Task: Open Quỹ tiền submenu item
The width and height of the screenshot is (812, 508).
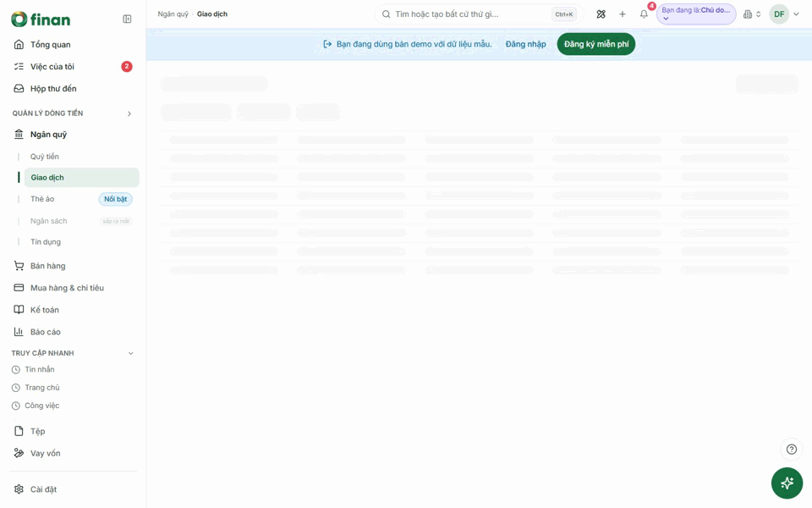Action: 45,157
